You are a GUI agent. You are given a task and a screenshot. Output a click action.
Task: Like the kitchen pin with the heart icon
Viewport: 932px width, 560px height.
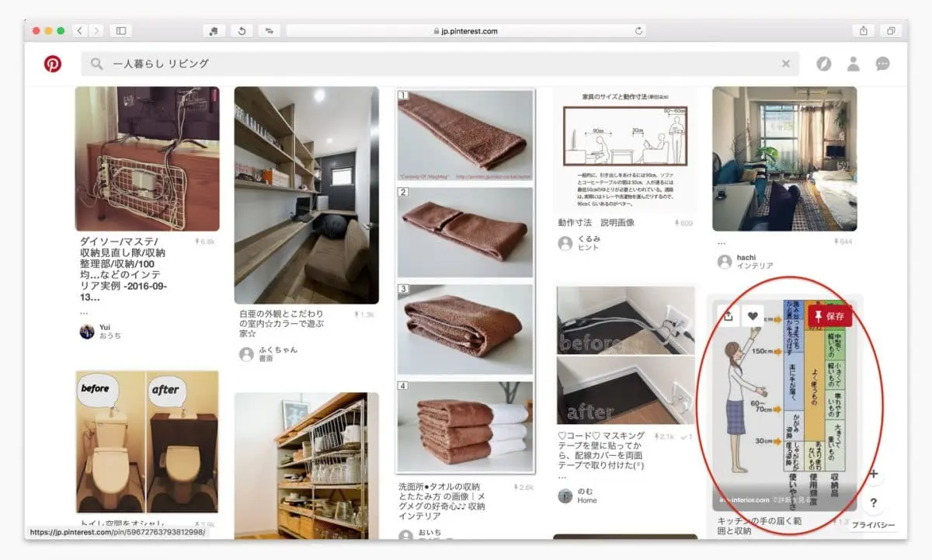click(x=752, y=315)
